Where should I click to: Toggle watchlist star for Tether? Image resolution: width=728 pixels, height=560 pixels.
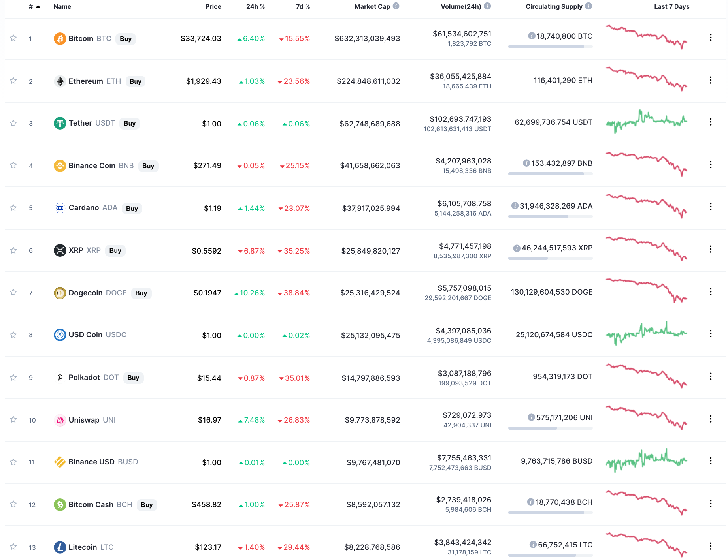pyautogui.click(x=13, y=123)
